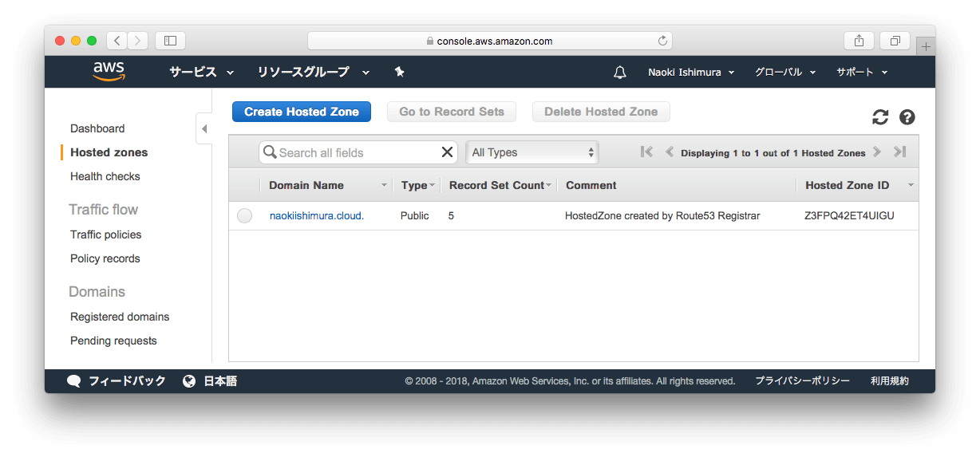Select Hosted zones in the sidebar
The image size is (980, 457).
coord(109,152)
